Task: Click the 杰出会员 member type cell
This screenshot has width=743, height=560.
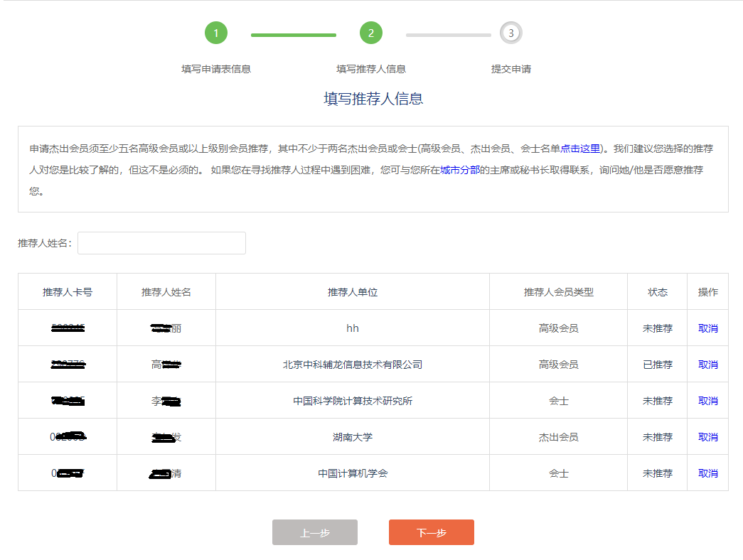Action: pos(558,437)
